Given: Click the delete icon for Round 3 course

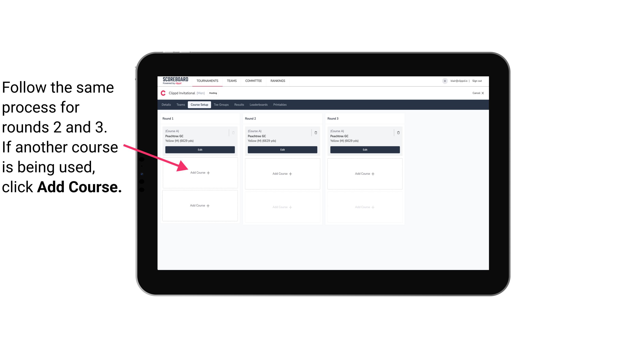Looking at the screenshot, I should 398,132.
